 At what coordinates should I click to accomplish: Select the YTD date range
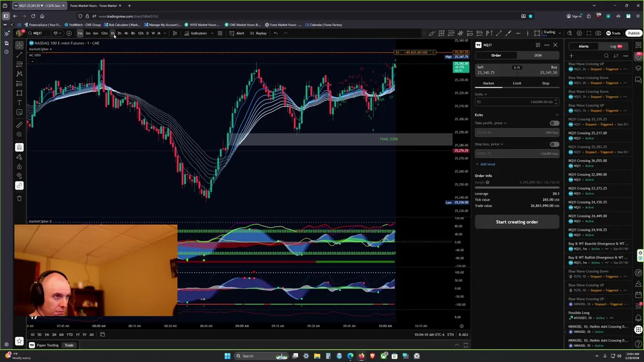[69, 335]
